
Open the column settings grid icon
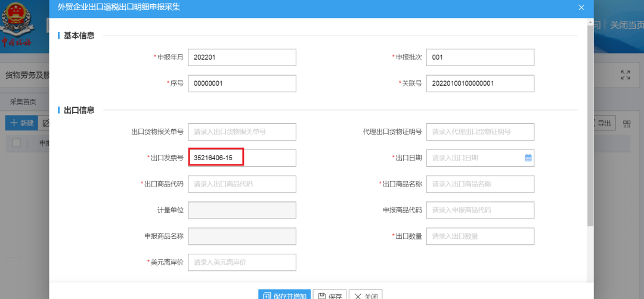pyautogui.click(x=627, y=124)
